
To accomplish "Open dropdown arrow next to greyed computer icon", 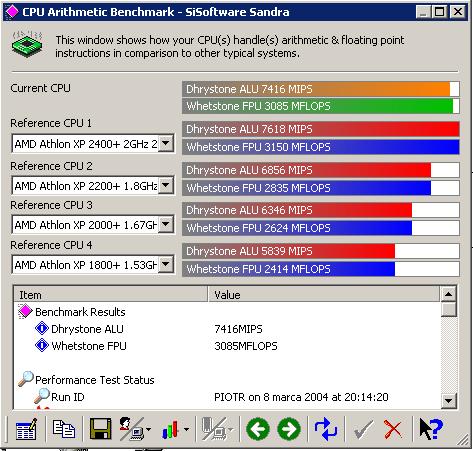I will click(230, 429).
